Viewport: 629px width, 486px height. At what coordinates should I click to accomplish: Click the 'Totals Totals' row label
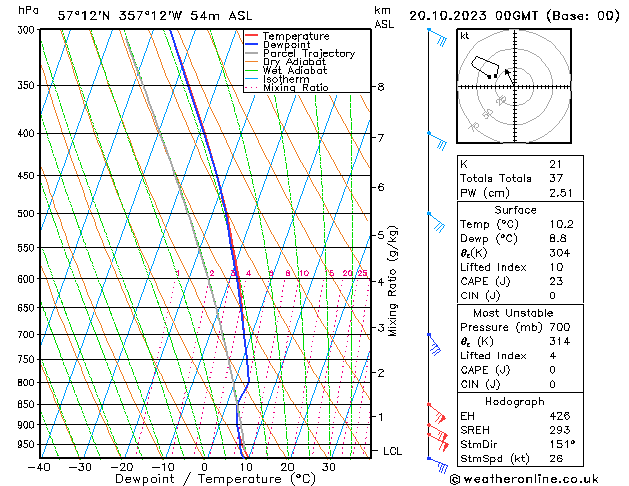click(x=496, y=178)
